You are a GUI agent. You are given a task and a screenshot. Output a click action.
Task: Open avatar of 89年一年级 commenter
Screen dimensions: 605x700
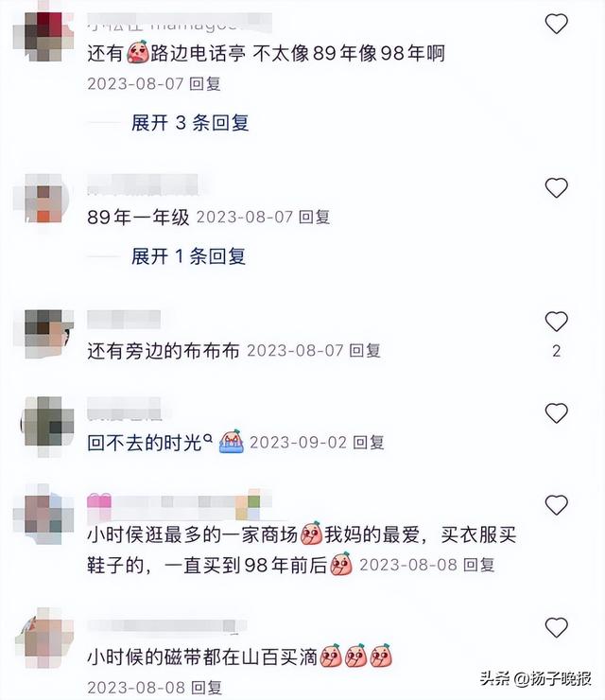pos(42,199)
